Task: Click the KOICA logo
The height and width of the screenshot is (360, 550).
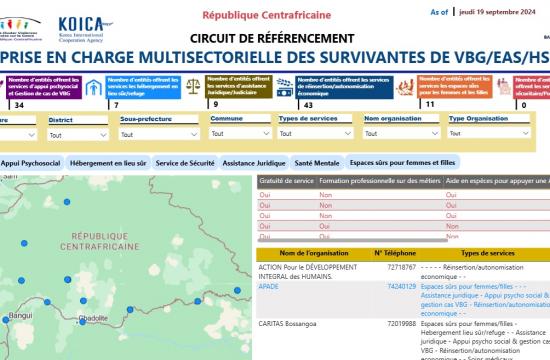Action: (x=85, y=29)
